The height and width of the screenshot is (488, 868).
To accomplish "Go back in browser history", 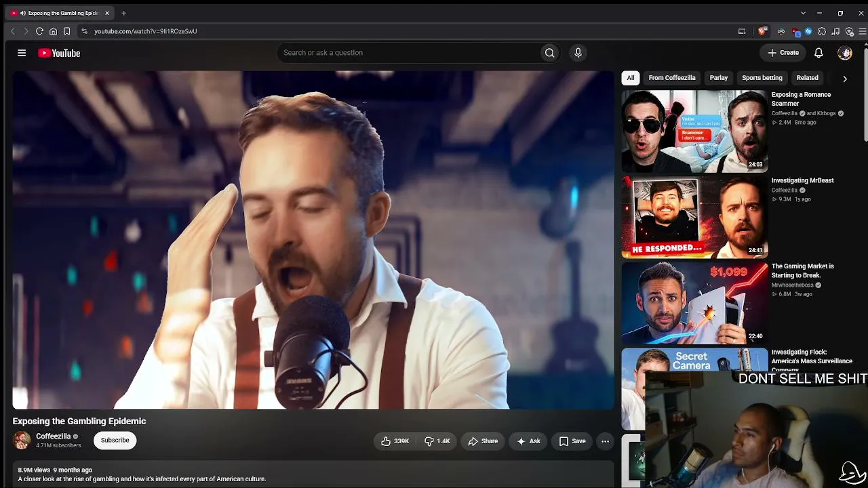I will [x=12, y=31].
